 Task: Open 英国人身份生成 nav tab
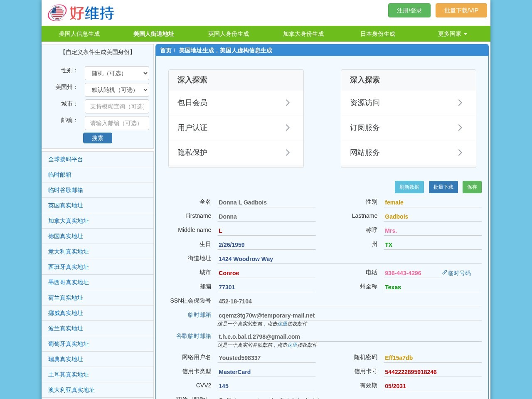(229, 34)
